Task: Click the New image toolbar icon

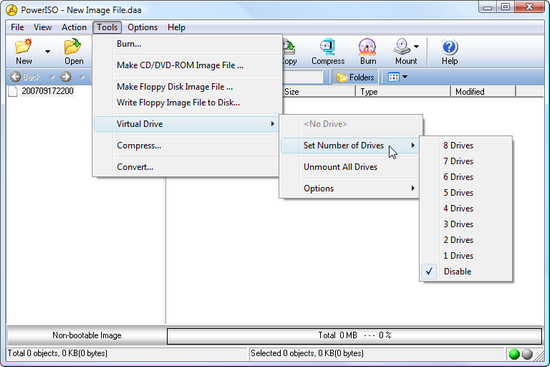Action: (24, 47)
